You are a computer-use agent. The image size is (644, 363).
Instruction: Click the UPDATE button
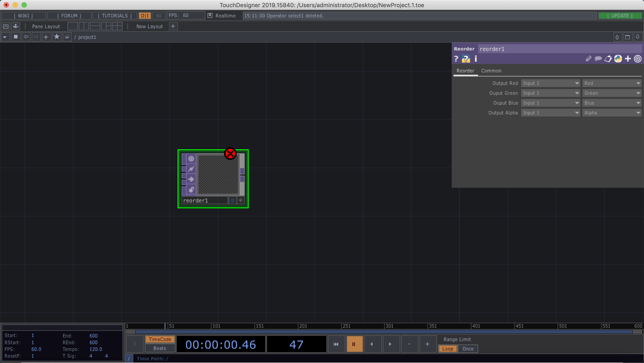pyautogui.click(x=620, y=15)
